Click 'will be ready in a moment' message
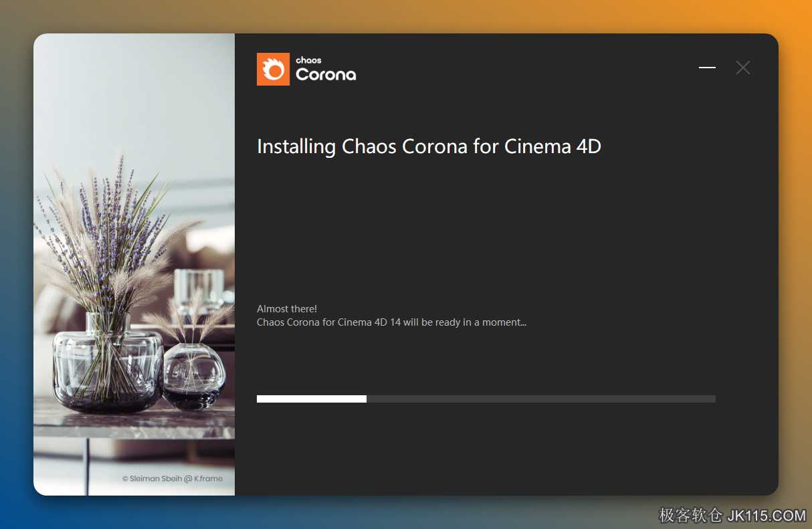The height and width of the screenshot is (529, 812). click(465, 322)
